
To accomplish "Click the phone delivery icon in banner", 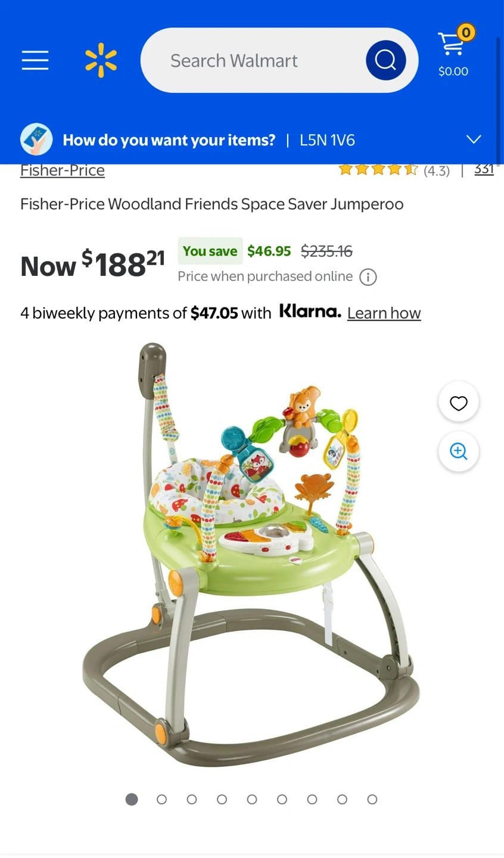I will pos(36,139).
